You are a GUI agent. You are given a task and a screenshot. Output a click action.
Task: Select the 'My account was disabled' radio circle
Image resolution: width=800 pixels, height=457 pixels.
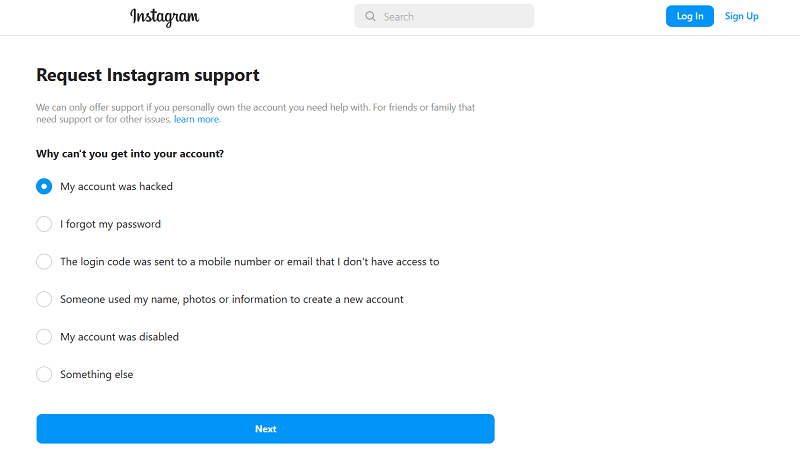[44, 337]
